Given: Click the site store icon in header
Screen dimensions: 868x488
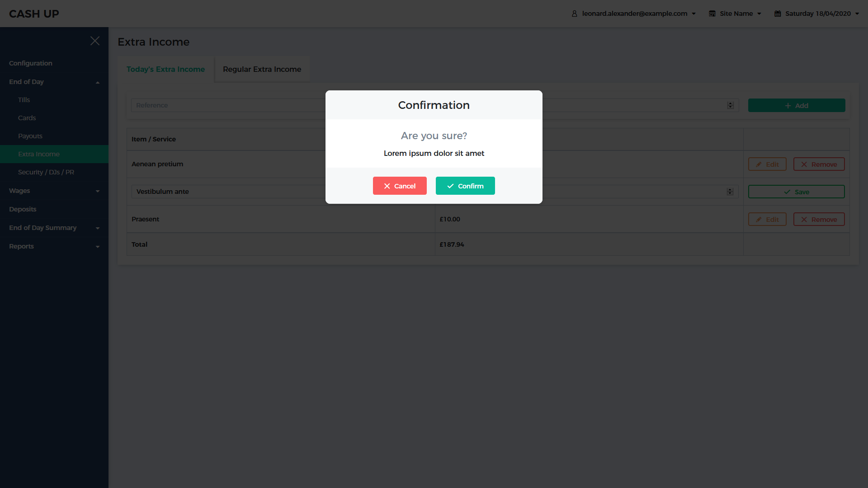Looking at the screenshot, I should pyautogui.click(x=712, y=14).
